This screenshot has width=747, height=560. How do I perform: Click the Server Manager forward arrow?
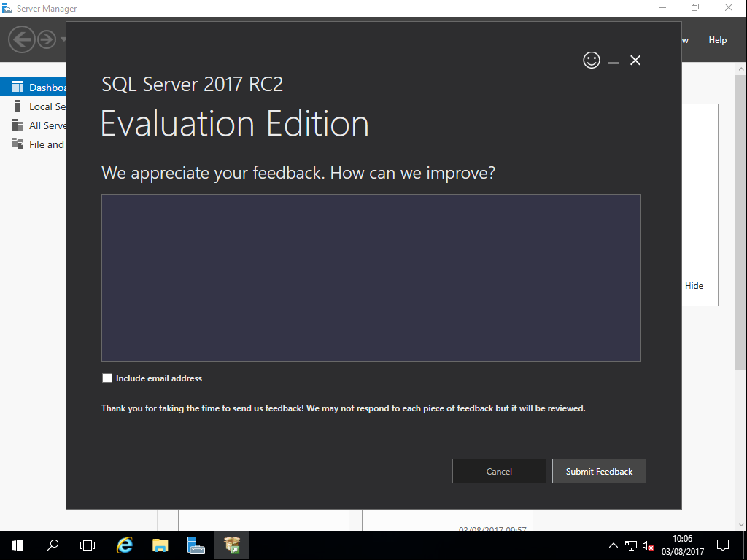point(47,39)
